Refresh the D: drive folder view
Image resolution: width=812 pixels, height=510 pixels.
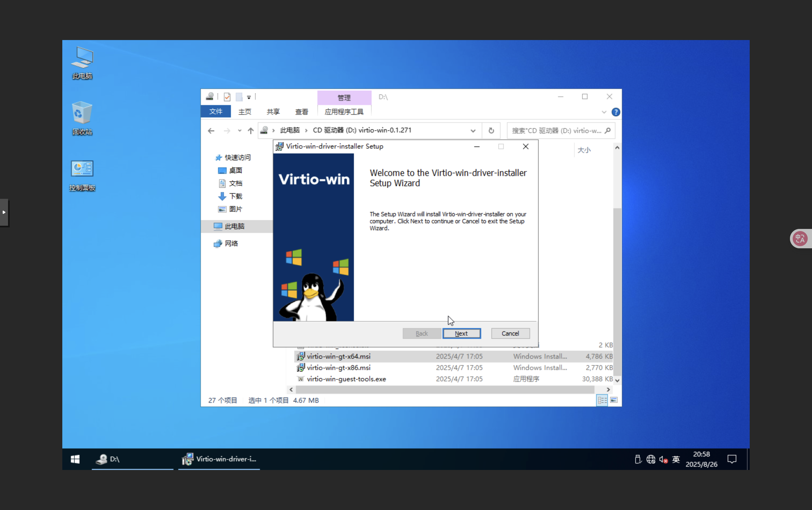491,131
